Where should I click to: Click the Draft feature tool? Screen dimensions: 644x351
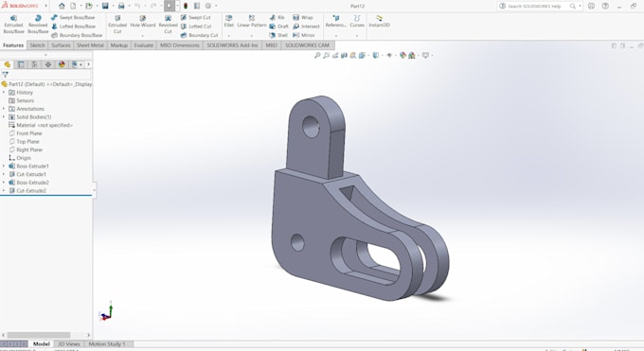click(x=278, y=26)
